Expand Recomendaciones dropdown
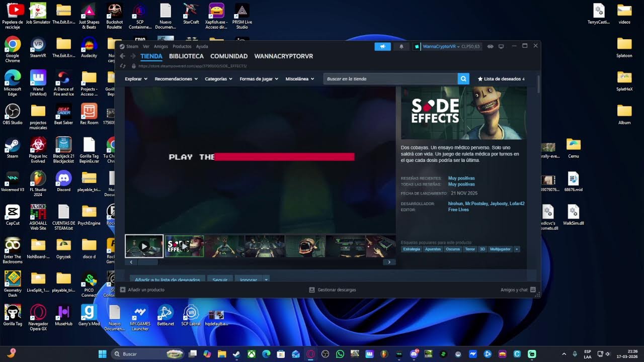 pyautogui.click(x=176, y=79)
